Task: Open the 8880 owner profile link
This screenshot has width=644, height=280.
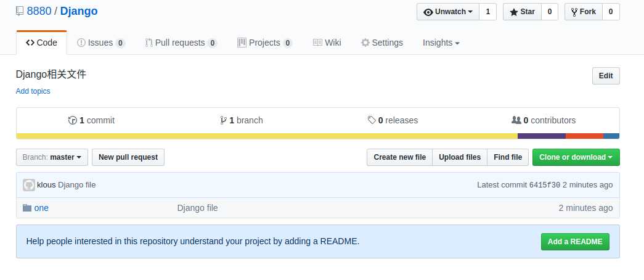Action: coord(39,11)
